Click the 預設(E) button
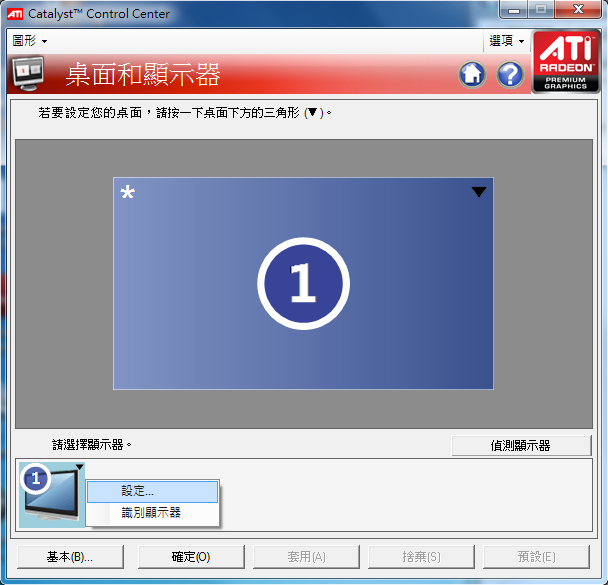The image size is (608, 585). coord(536,557)
